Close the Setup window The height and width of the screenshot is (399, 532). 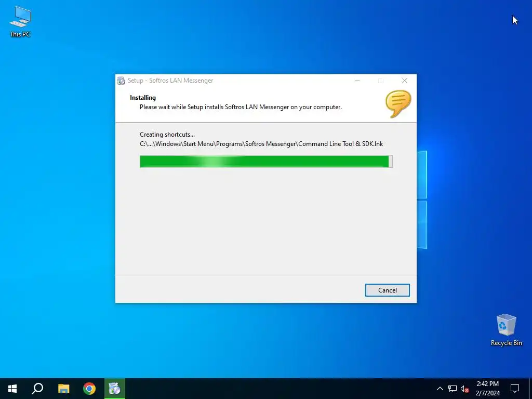(404, 81)
